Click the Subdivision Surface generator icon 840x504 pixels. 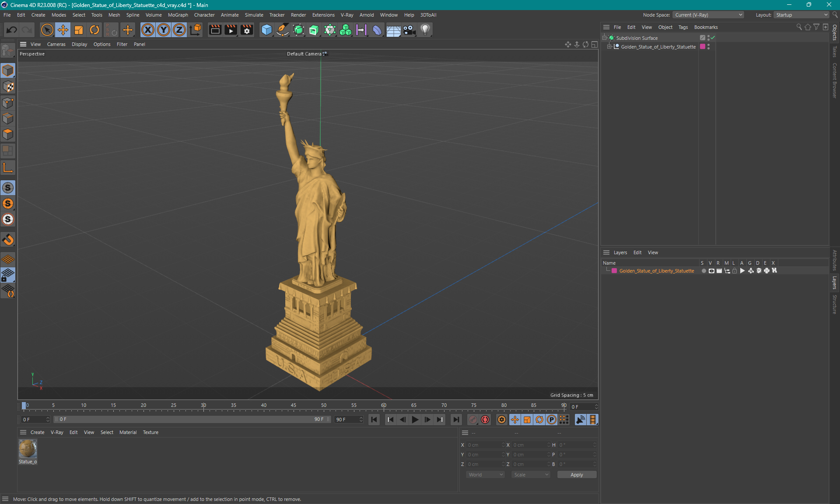[x=298, y=30]
